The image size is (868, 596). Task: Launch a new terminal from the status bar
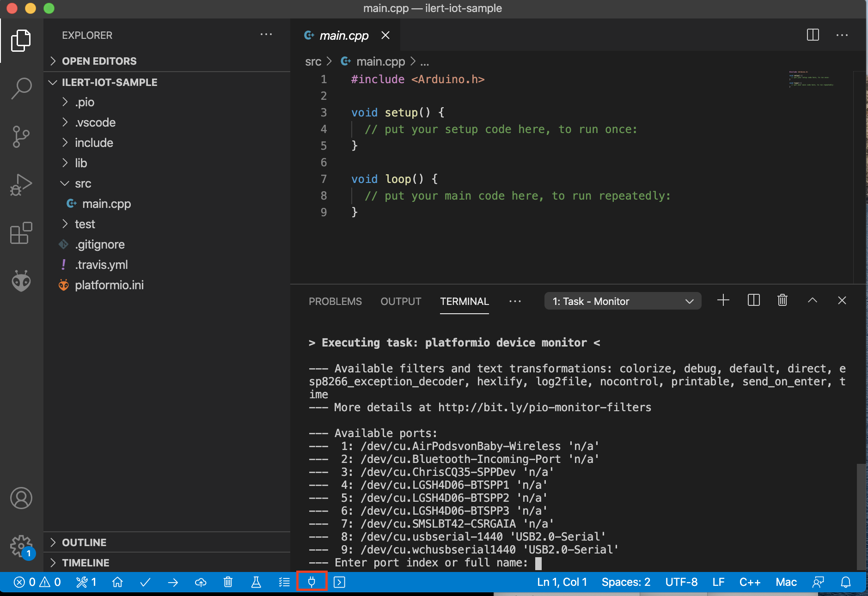click(x=340, y=582)
